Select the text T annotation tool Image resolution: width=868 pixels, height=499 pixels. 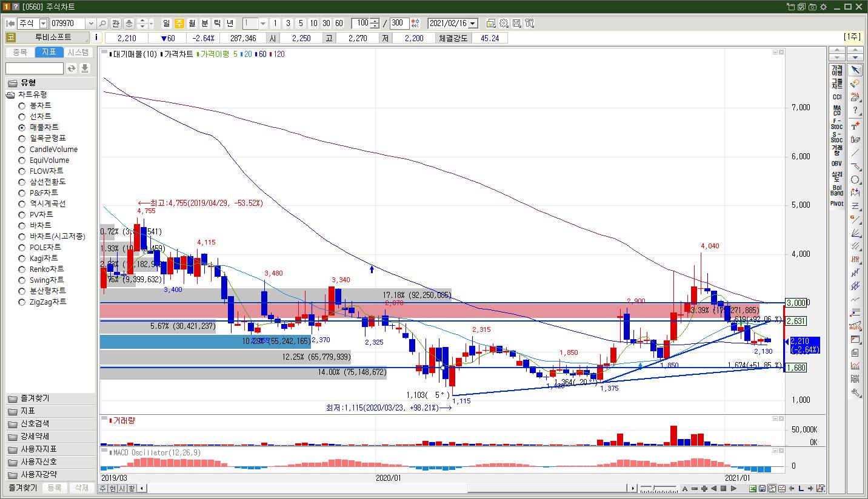pyautogui.click(x=855, y=125)
